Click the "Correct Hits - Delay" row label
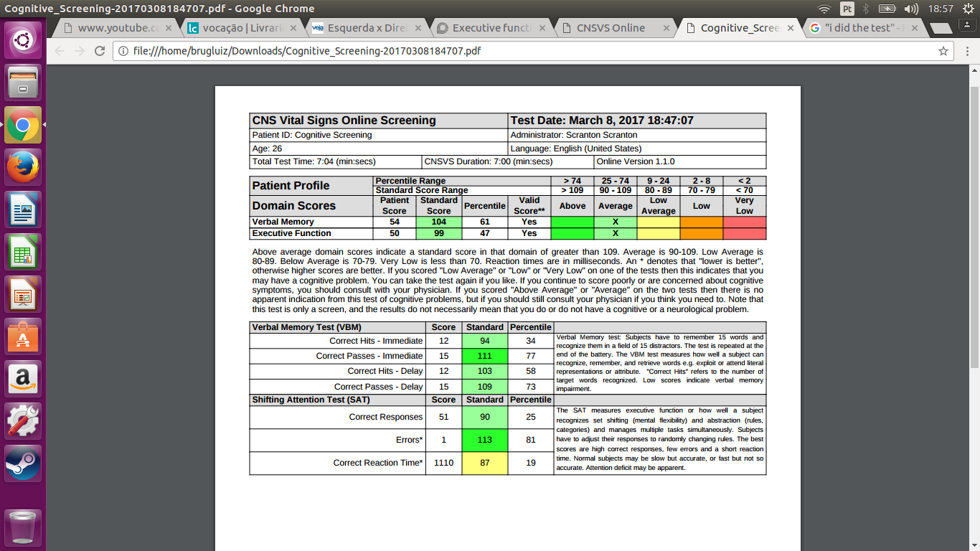This screenshot has width=980, height=551. (385, 371)
